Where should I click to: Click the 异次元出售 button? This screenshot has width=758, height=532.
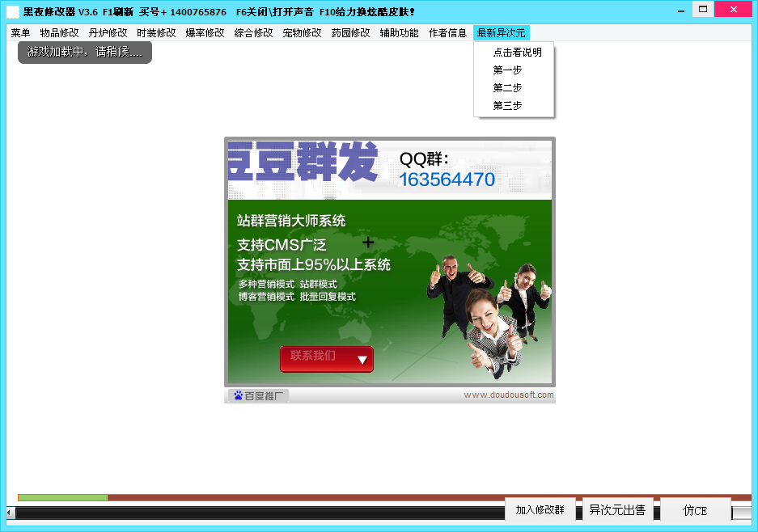tap(617, 510)
